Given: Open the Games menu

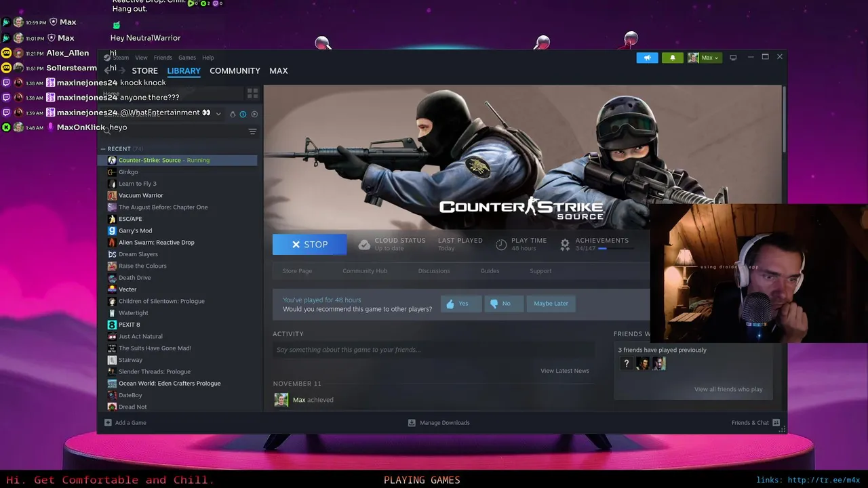Looking at the screenshot, I should click(187, 58).
